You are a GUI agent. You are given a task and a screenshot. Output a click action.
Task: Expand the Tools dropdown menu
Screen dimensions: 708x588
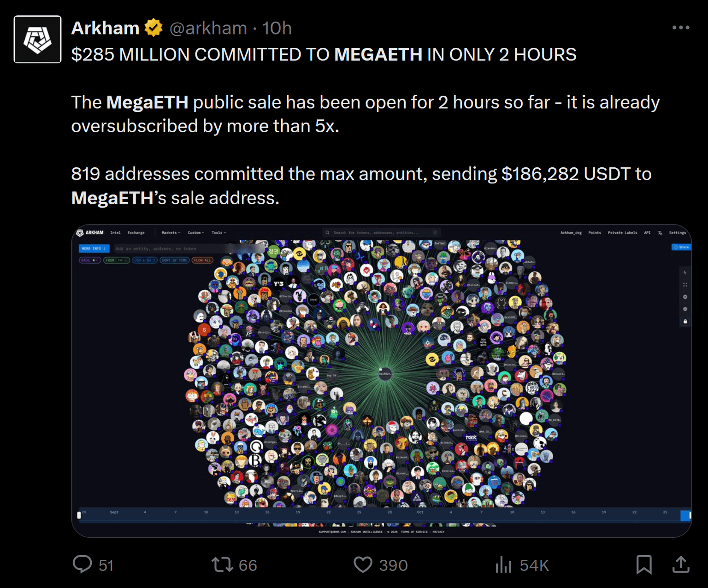coord(218,233)
